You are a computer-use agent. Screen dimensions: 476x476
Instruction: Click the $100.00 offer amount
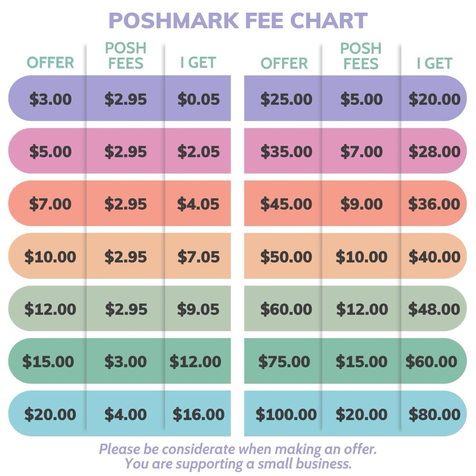tap(286, 414)
